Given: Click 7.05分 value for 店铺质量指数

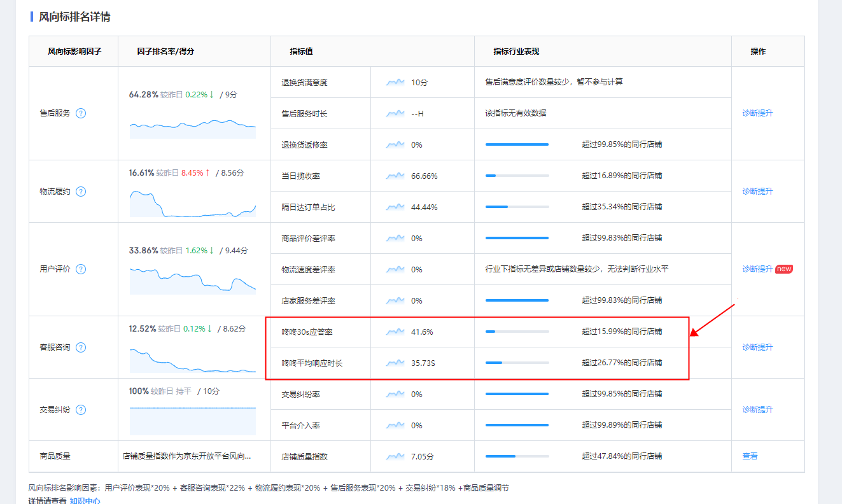Looking at the screenshot, I should tap(423, 457).
